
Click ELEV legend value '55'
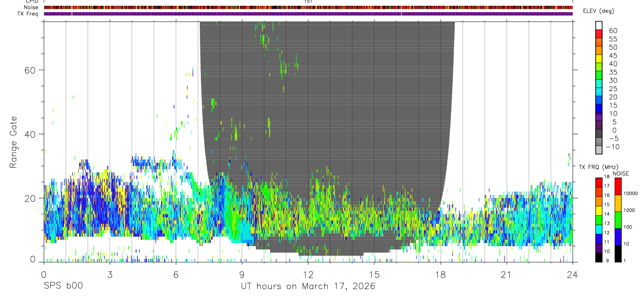(x=613, y=39)
